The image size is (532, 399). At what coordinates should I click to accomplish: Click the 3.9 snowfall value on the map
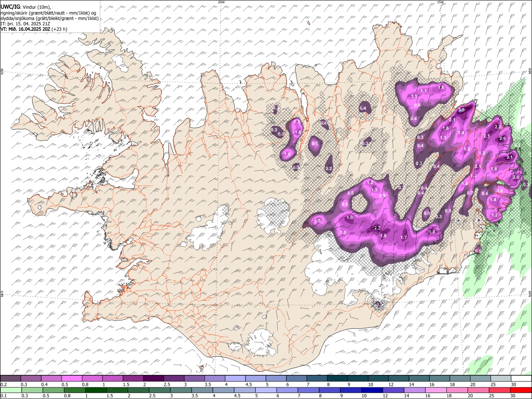tap(461, 110)
